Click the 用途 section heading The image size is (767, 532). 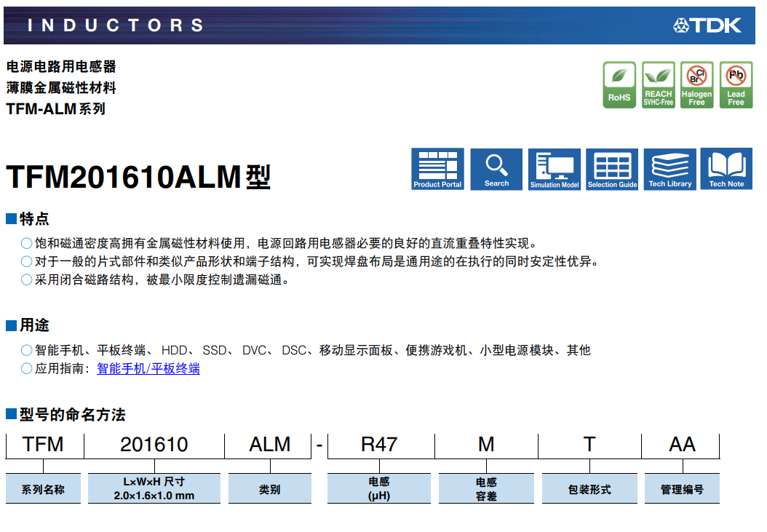[34, 325]
